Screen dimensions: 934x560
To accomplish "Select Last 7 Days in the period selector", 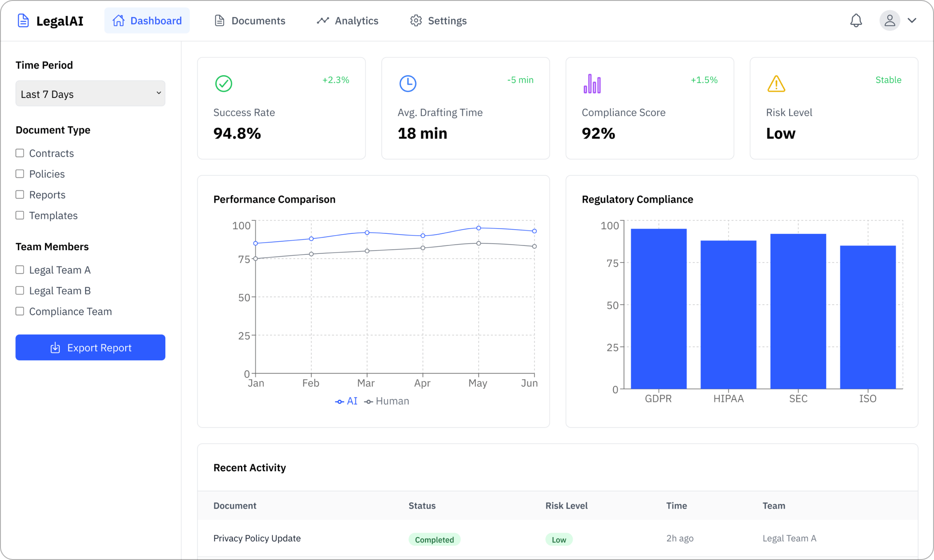I will 90,93.
